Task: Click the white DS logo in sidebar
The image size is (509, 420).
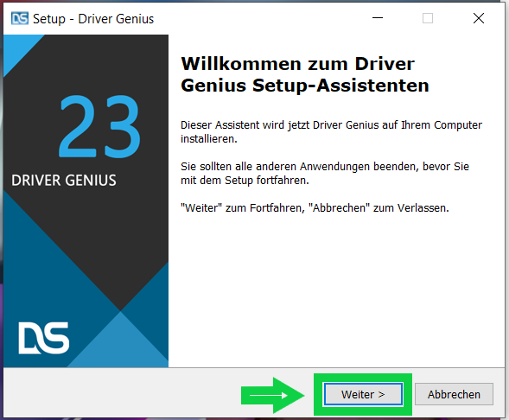Action: pyautogui.click(x=44, y=338)
